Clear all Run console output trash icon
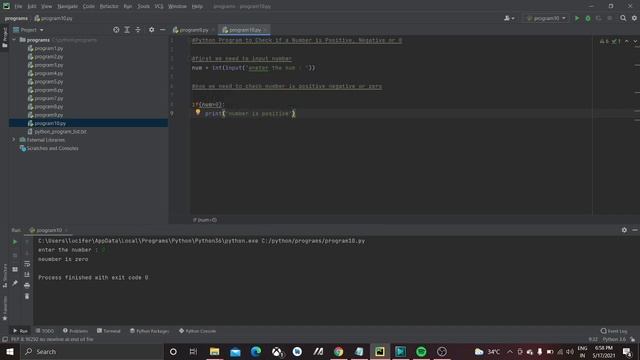The image size is (640, 360). click(27, 296)
